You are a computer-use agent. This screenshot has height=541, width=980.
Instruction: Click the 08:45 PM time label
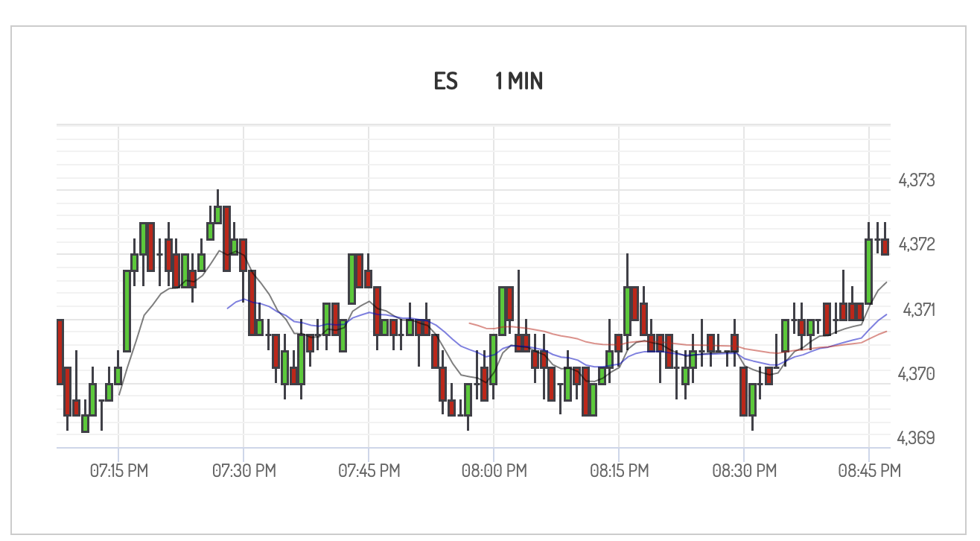point(869,471)
